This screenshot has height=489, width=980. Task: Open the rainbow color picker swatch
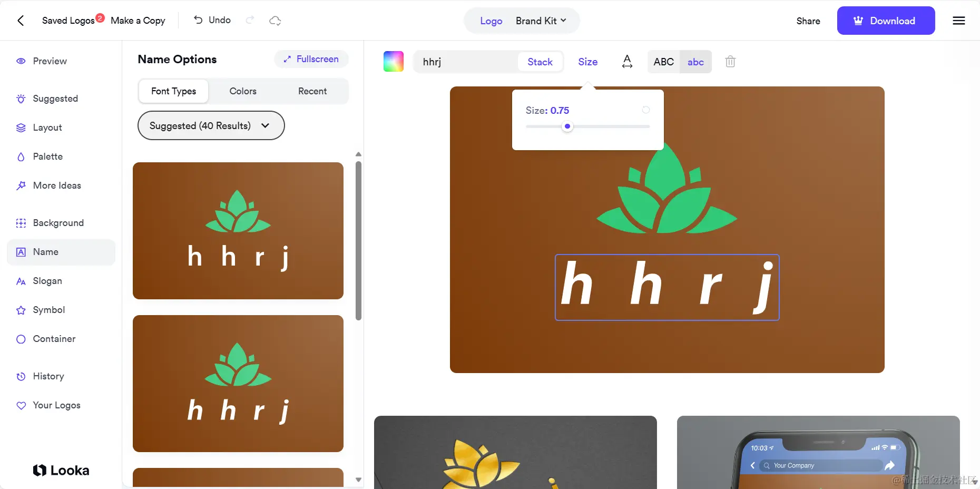[394, 62]
